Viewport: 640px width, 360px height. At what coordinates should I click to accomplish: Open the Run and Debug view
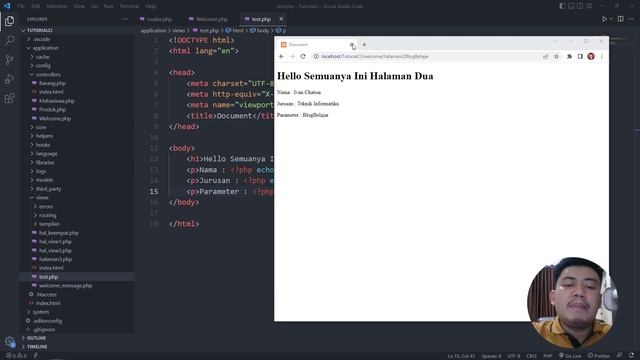pyautogui.click(x=9, y=79)
